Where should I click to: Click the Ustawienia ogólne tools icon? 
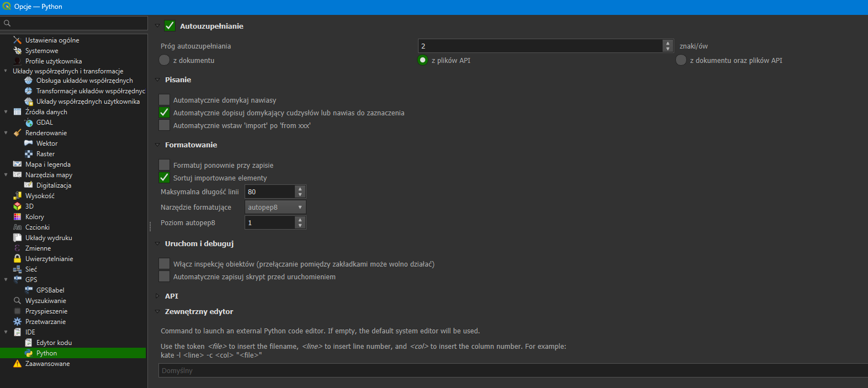click(18, 40)
